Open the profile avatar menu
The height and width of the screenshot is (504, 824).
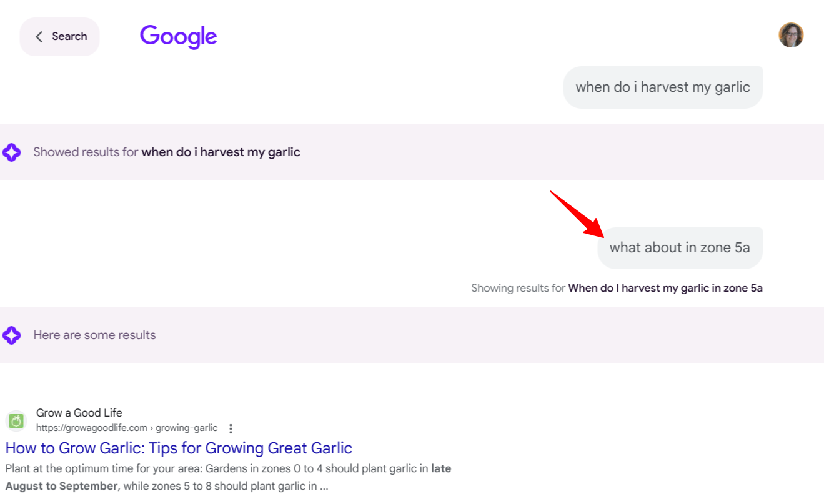point(790,35)
